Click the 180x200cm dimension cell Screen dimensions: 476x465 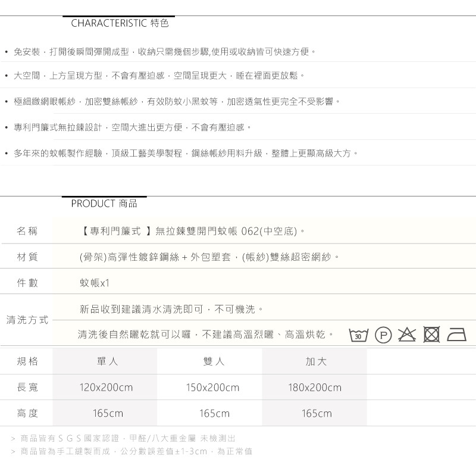click(x=315, y=388)
